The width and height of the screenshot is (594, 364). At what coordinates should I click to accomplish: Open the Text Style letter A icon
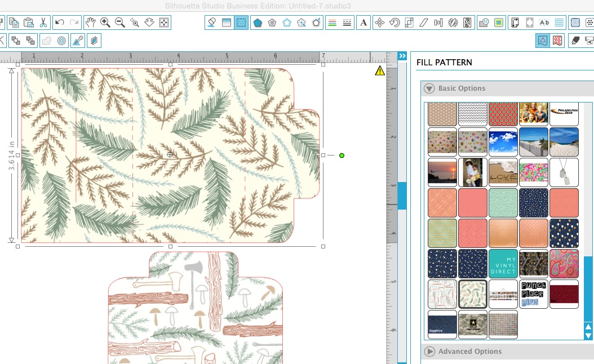pyautogui.click(x=364, y=23)
